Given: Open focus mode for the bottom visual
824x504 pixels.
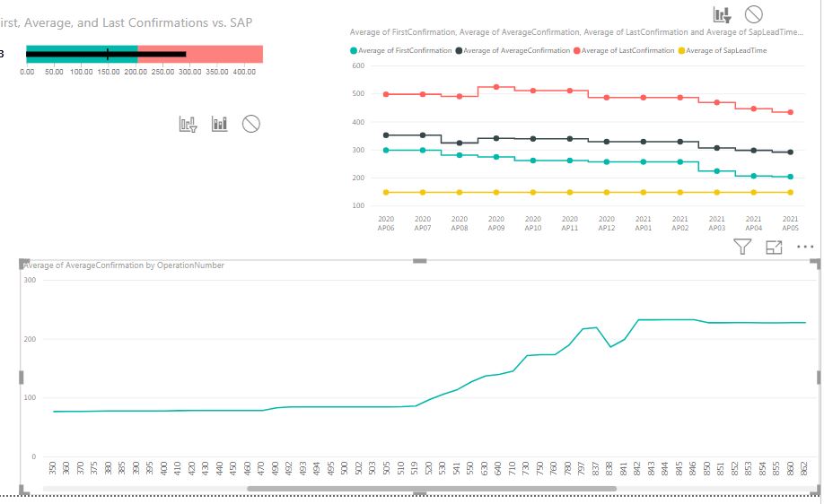Looking at the screenshot, I should 774,248.
